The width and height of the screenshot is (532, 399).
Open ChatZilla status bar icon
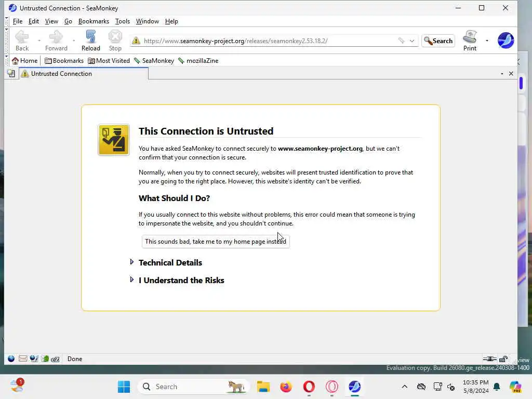[x=55, y=359]
